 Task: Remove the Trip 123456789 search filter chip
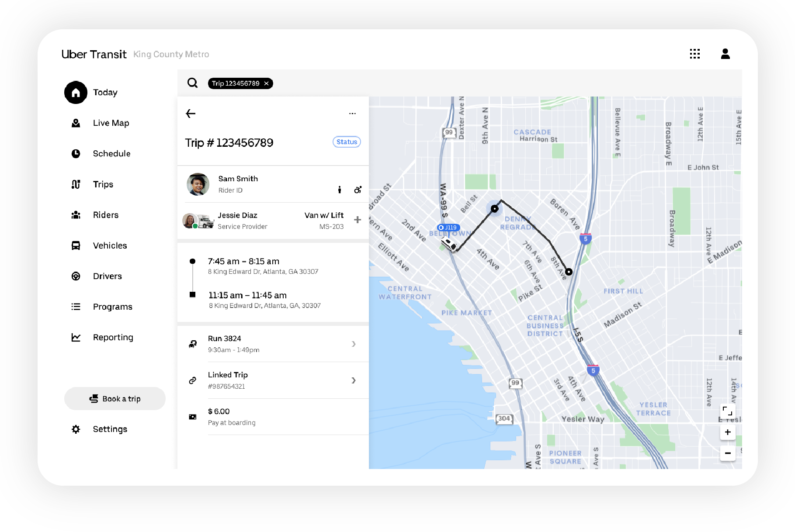click(x=267, y=83)
